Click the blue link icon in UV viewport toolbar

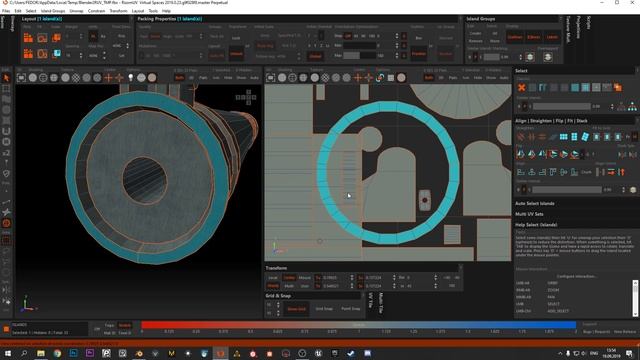coord(380,78)
